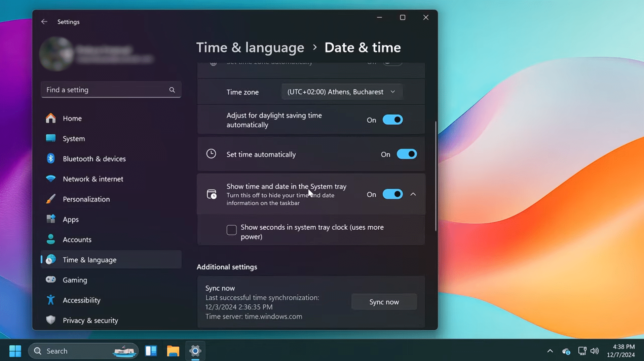Click the Sync now button
This screenshot has height=361, width=644.
(x=384, y=302)
